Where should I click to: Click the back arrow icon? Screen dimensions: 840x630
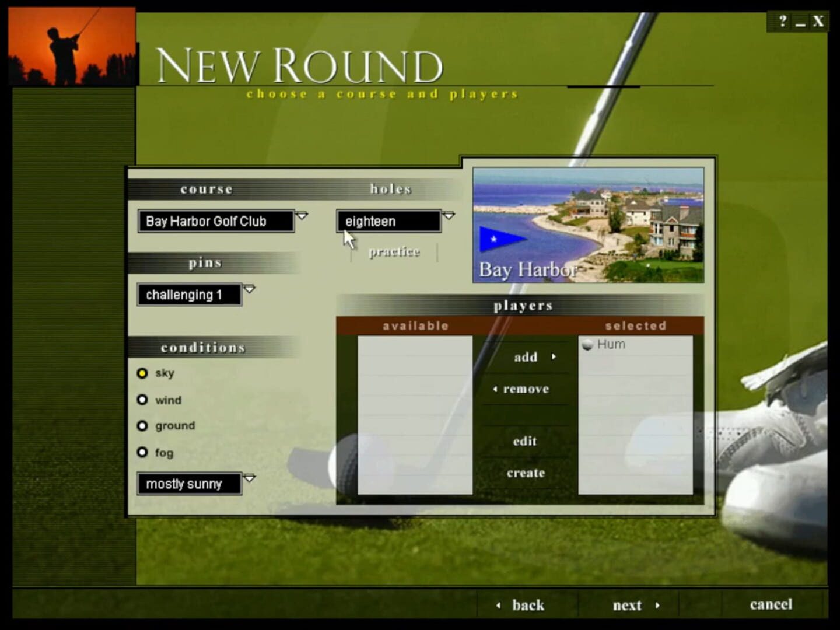(x=499, y=605)
